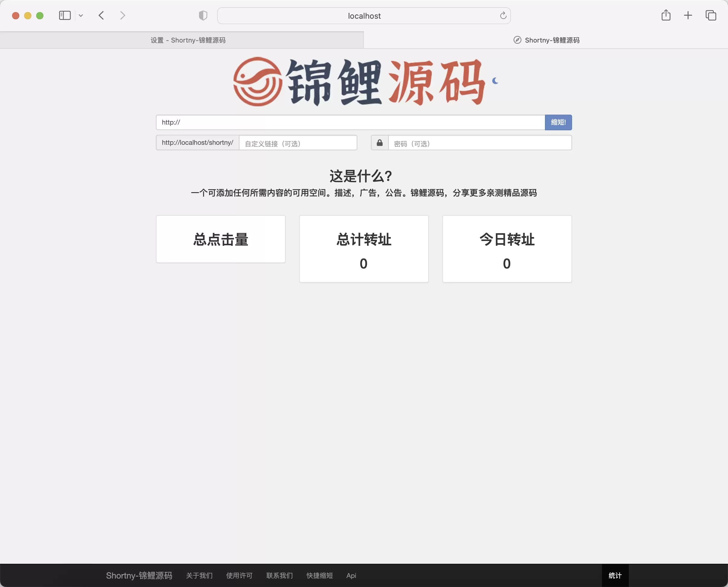Image resolution: width=728 pixels, height=587 pixels.
Task: Go back with the back arrow
Action: [x=101, y=16]
